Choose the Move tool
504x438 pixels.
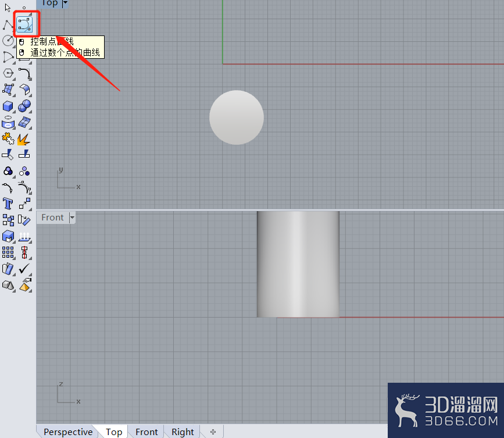pyautogui.click(x=24, y=204)
